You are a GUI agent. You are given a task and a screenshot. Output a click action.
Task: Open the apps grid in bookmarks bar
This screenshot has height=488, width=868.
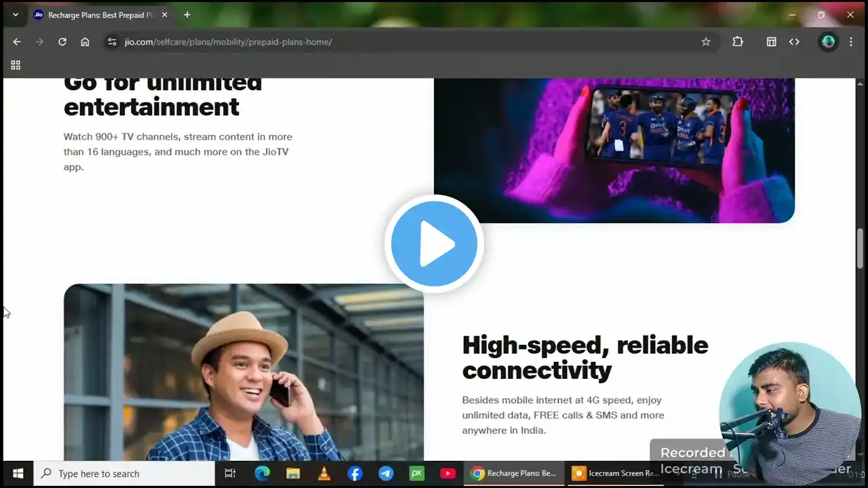[x=16, y=65]
